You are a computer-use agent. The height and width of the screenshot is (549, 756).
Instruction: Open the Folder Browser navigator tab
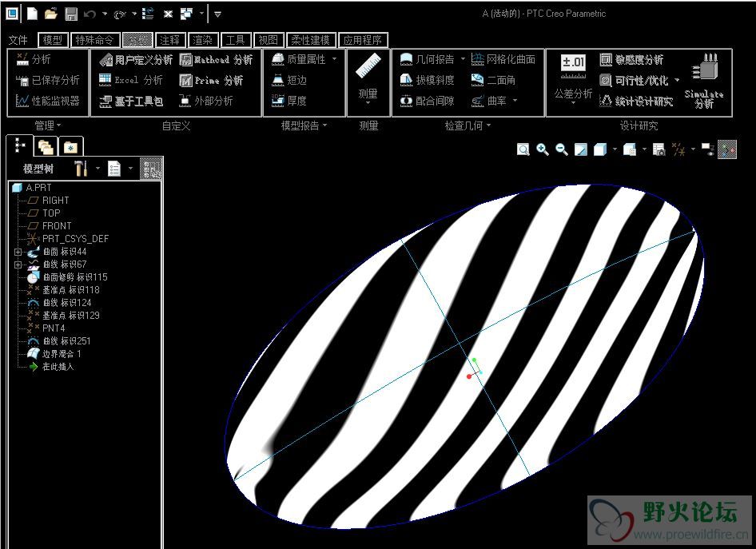[46, 147]
